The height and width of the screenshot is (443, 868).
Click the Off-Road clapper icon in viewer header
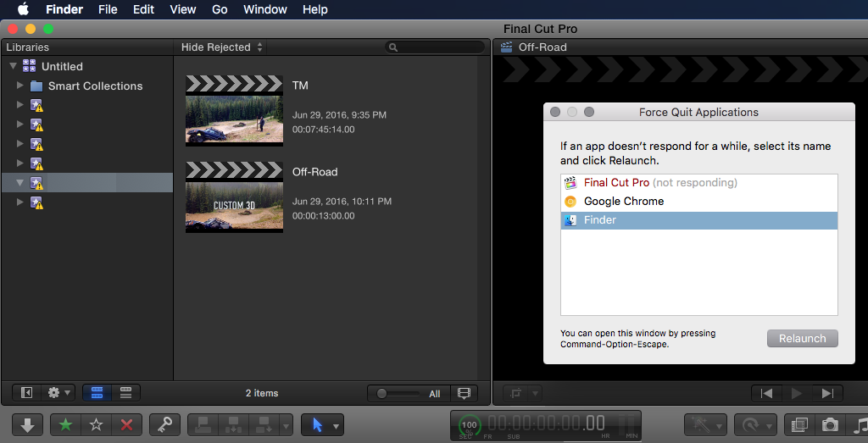coord(506,47)
